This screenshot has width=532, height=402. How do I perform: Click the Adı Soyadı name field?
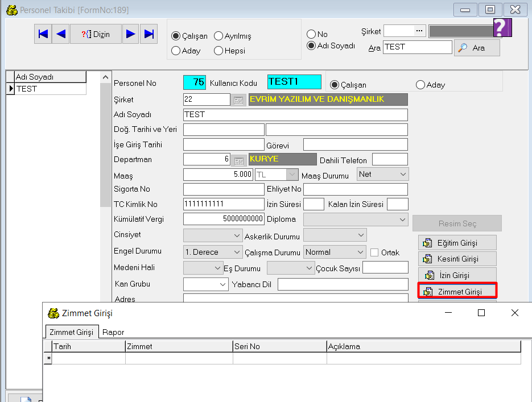point(295,115)
